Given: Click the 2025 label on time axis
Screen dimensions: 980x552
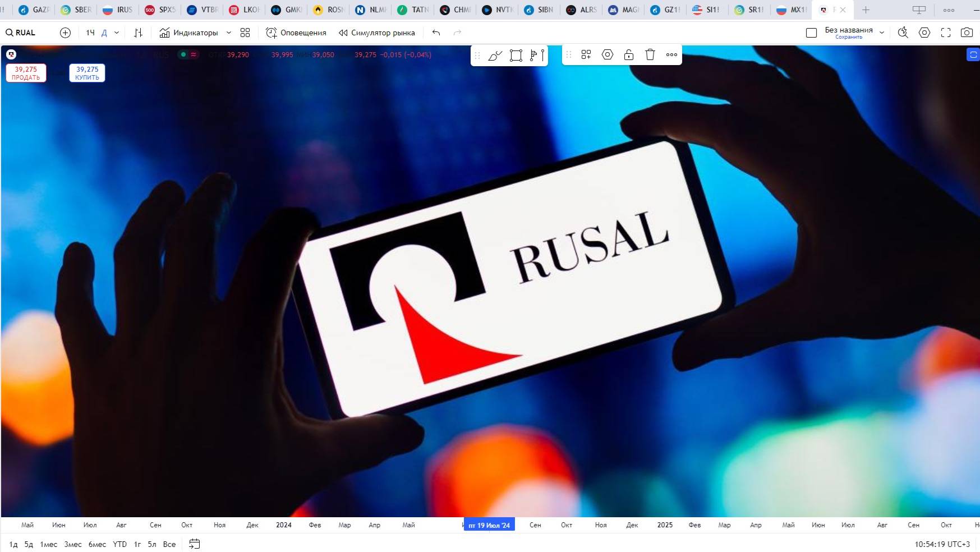Looking at the screenshot, I should [x=665, y=525].
